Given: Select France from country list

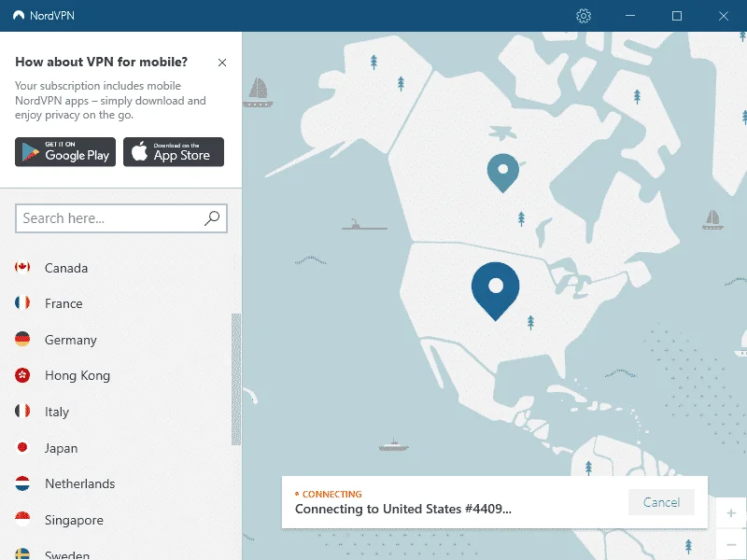Looking at the screenshot, I should click(x=121, y=303).
